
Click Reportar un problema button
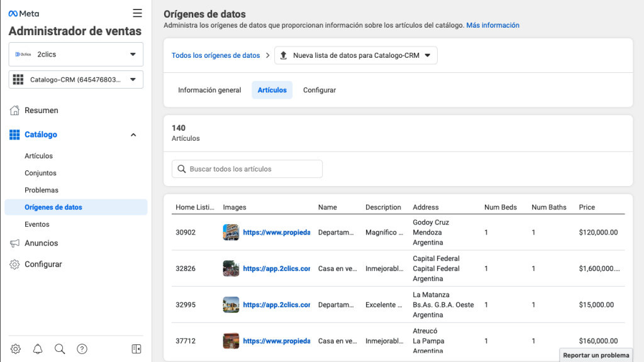point(596,356)
